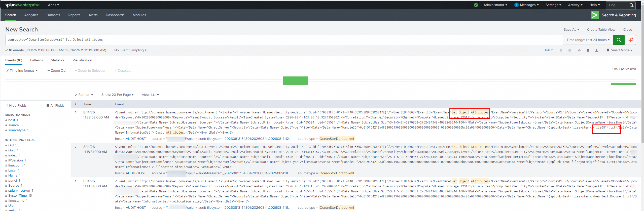Image resolution: width=644 pixels, height=211 pixels.
Task: Click the splunk_server interesting field
Action: point(19,191)
